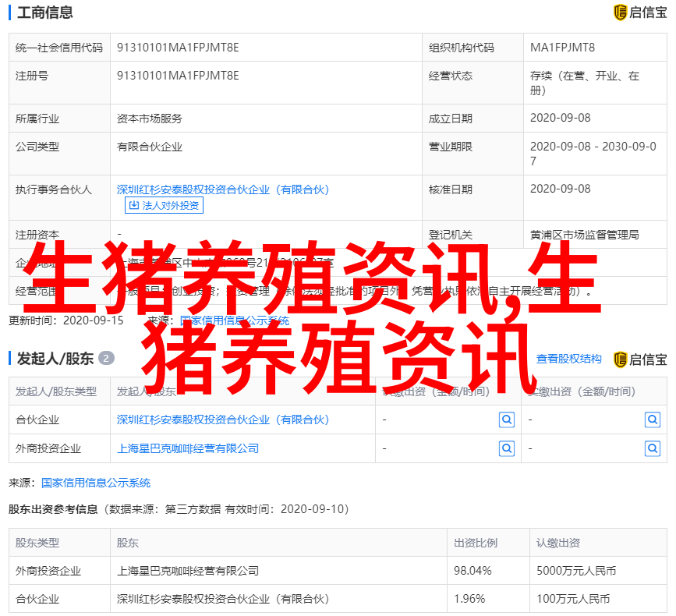Image resolution: width=676 pixels, height=616 pixels.
Task: Select 登记机关 value 黄浦区市场监督管理局
Action: point(585,235)
